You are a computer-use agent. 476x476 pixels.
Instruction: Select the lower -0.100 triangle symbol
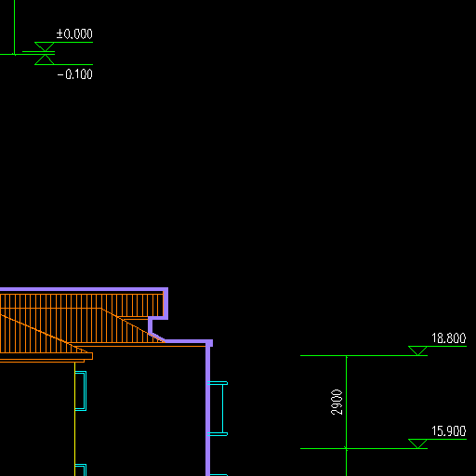[x=45, y=59]
